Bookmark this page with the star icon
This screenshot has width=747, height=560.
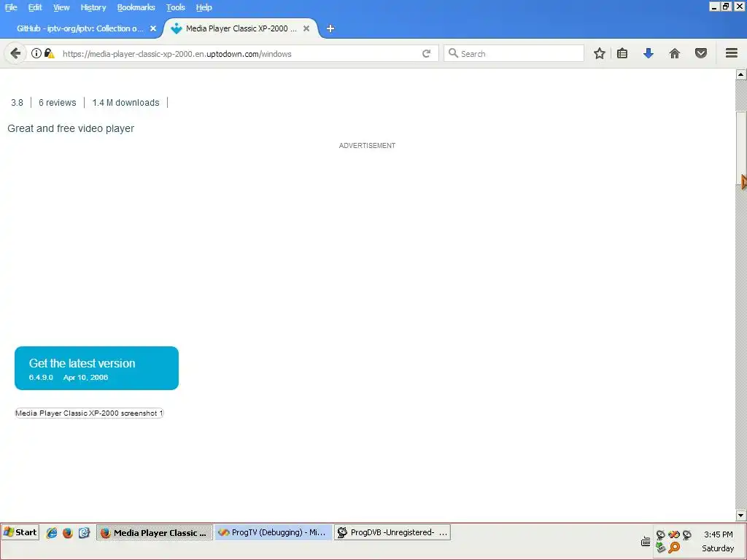[600, 53]
